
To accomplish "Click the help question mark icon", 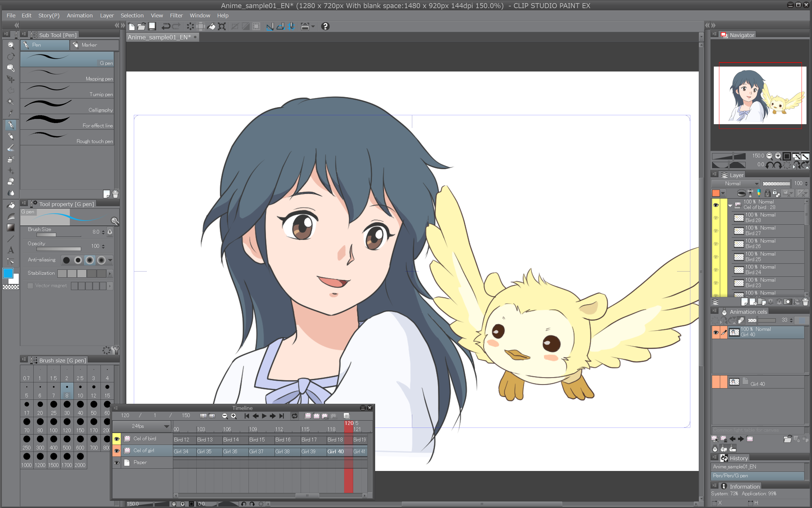I will pyautogui.click(x=325, y=26).
